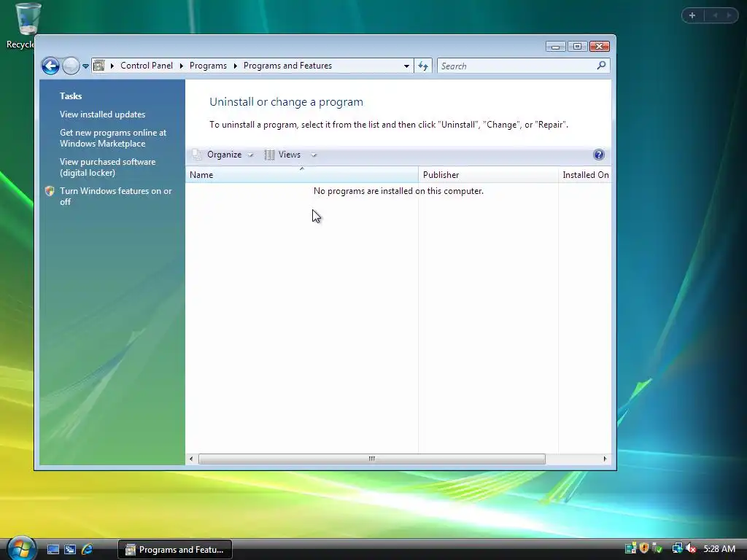Screen dimensions: 747x560
Task: Click Programs and Features breadcrumb
Action: [x=287, y=66]
